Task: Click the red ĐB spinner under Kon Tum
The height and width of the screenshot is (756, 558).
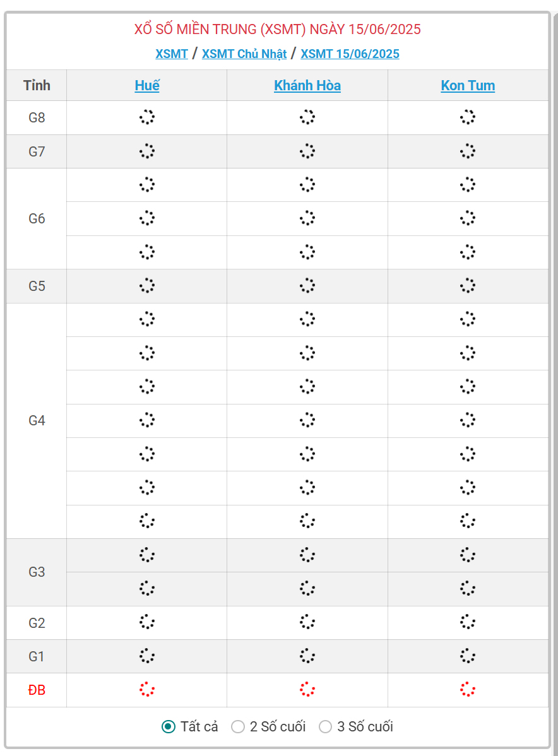Action: [x=467, y=690]
